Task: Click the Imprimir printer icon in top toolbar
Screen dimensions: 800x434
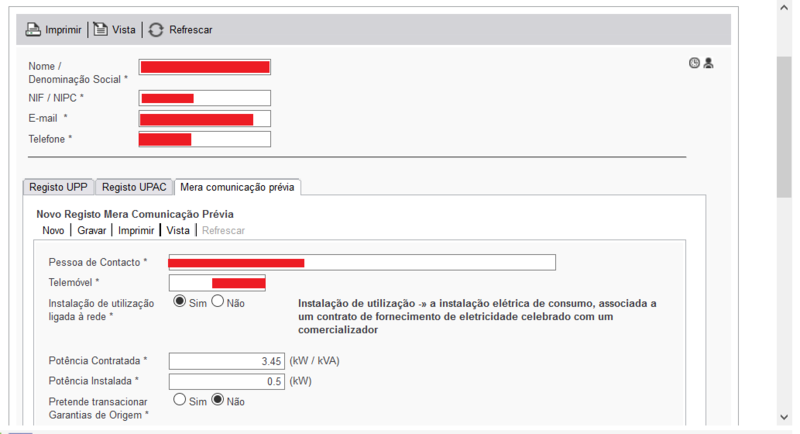Action: (x=33, y=30)
